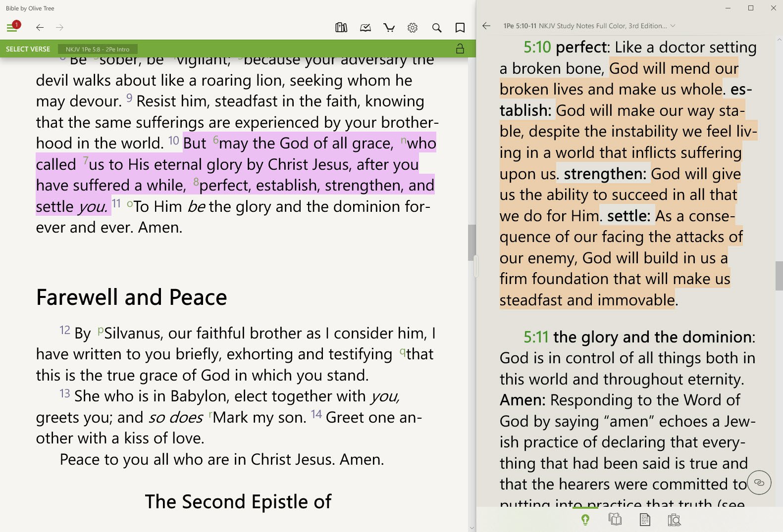Open verse 9 number
Image resolution: width=783 pixels, height=532 pixels.
coord(129,98)
